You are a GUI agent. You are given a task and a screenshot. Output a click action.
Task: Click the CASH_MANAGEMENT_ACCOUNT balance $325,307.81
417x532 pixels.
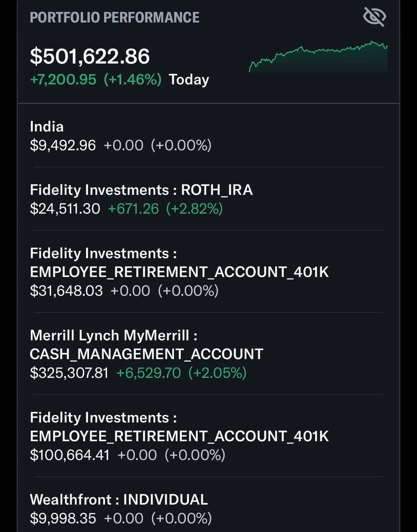tap(69, 373)
